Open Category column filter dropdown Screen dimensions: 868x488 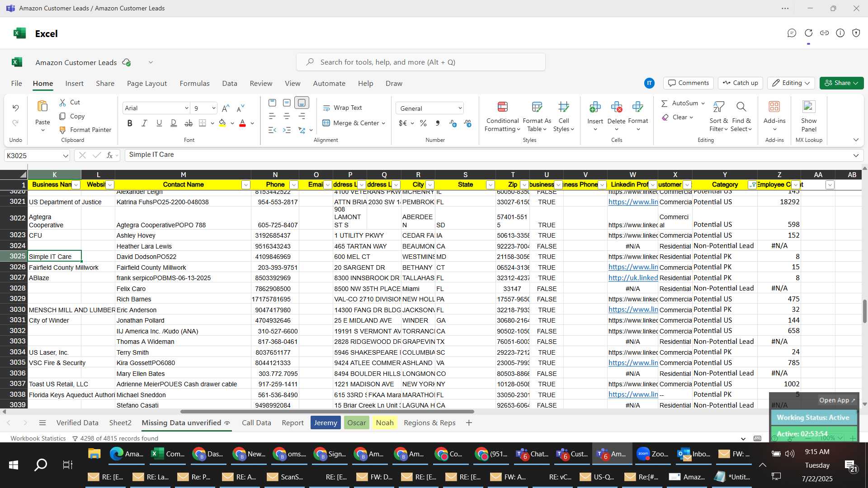coord(752,185)
